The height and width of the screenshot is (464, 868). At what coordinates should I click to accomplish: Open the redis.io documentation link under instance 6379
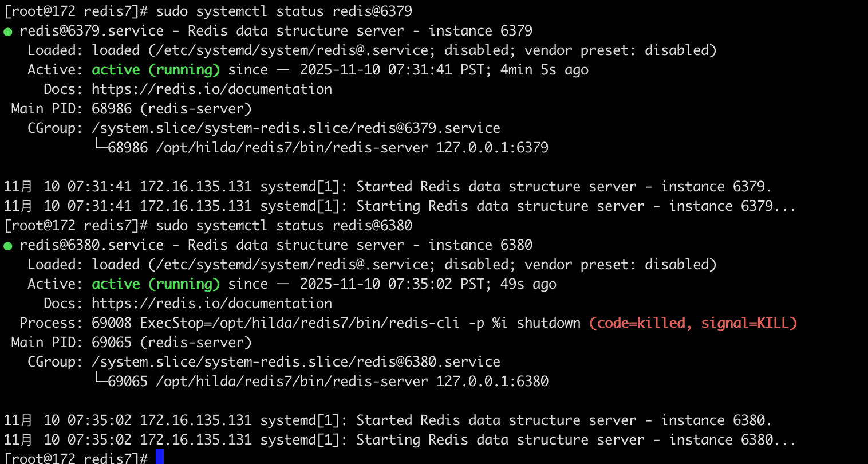212,89
